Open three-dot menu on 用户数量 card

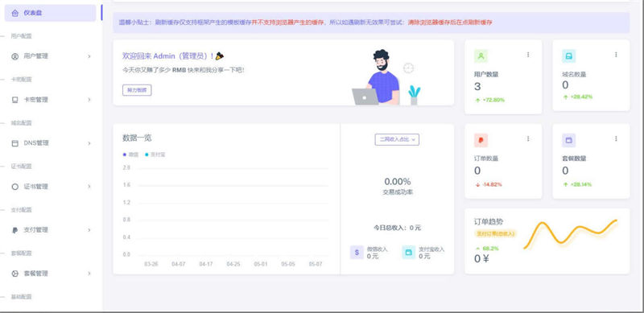(528, 55)
